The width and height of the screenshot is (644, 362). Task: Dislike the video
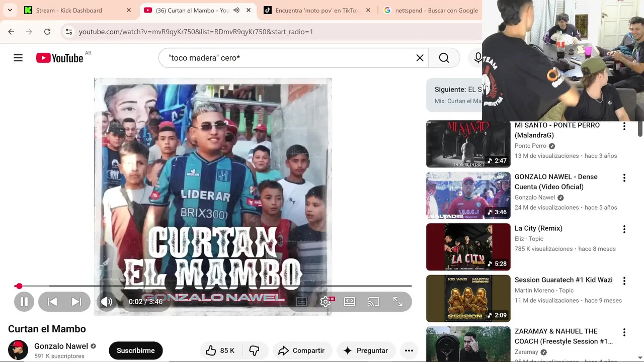[x=255, y=350]
